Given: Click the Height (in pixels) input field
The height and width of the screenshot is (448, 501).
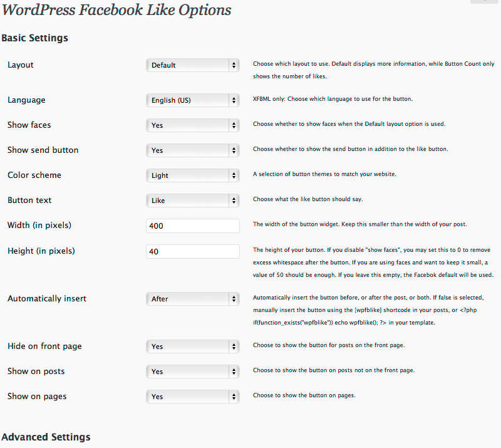Looking at the screenshot, I should tap(193, 251).
